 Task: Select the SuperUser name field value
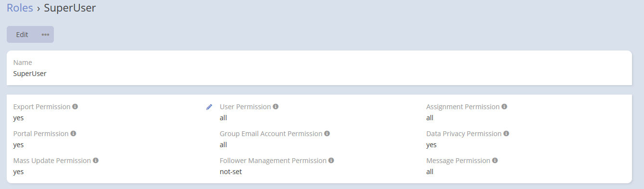point(30,74)
